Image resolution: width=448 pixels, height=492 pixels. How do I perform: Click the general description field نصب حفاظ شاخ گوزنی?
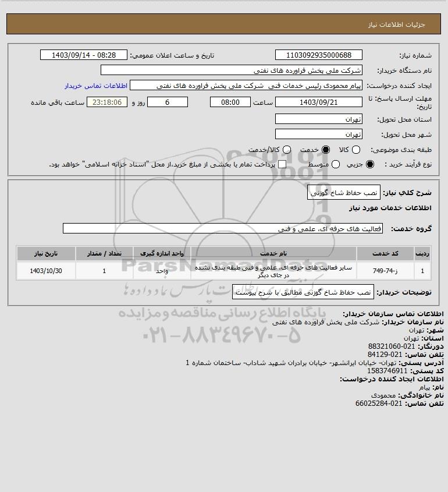pos(344,192)
